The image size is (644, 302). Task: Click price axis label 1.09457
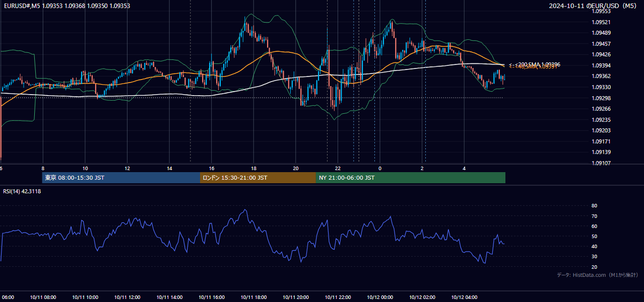[601, 44]
